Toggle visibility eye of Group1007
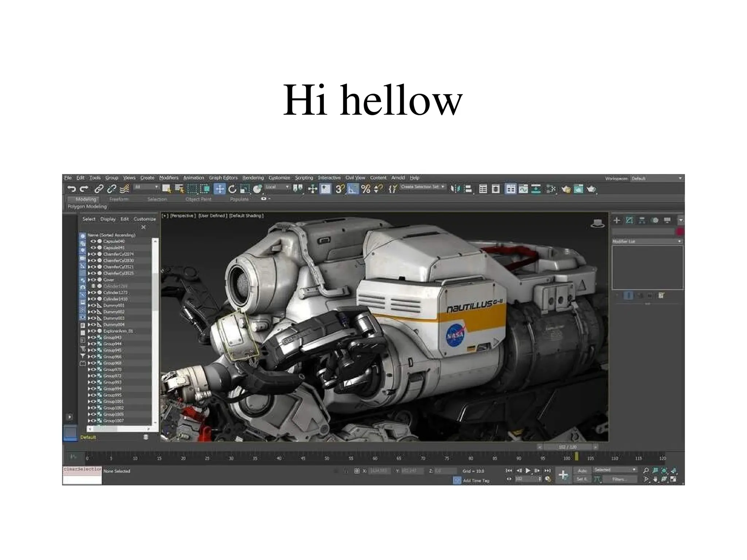 [x=93, y=421]
